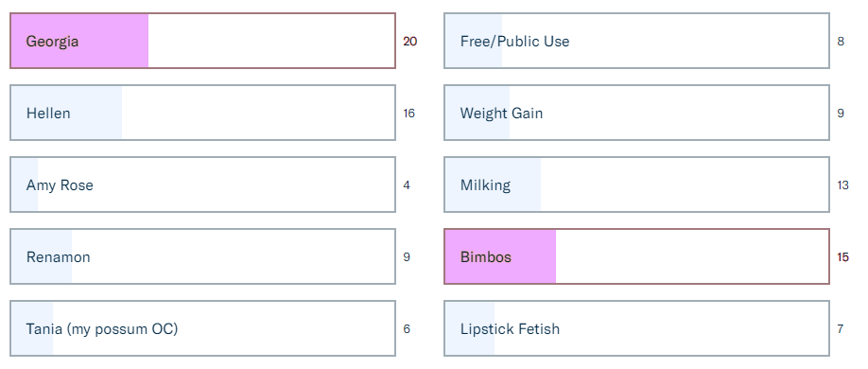Click the 8 count beside Free/Public Use
868x369 pixels.
tap(841, 41)
